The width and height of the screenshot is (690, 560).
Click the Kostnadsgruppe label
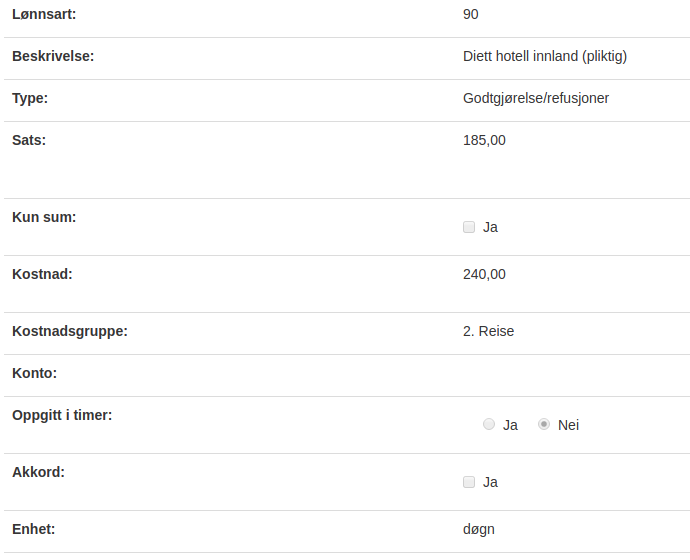point(70,331)
